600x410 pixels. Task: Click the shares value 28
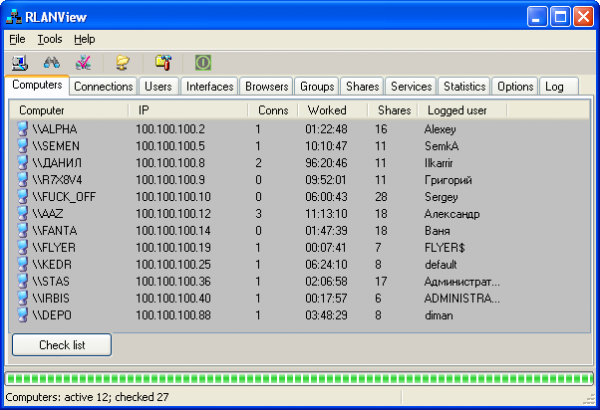click(x=381, y=197)
